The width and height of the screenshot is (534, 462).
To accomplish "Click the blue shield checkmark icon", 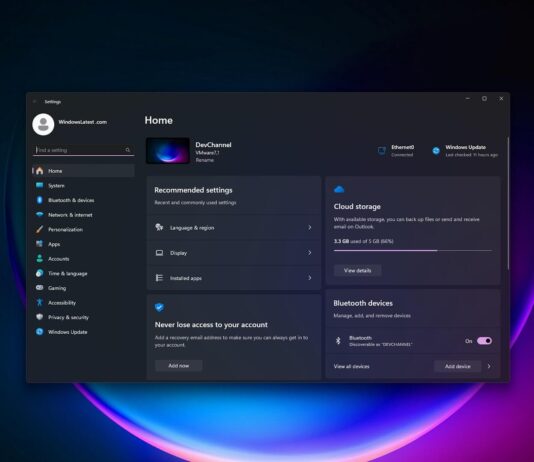I will pos(159,307).
